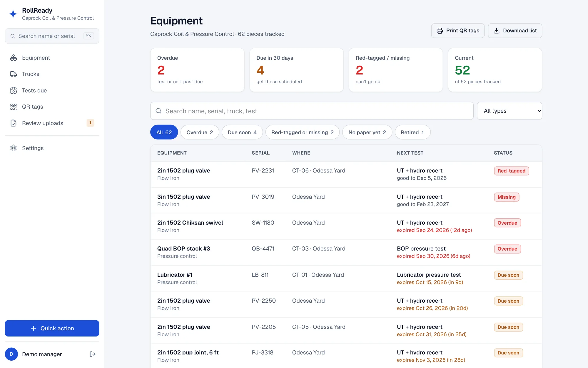Click the download icon in Download list
Viewport: 588px width, 368px height.
click(497, 31)
